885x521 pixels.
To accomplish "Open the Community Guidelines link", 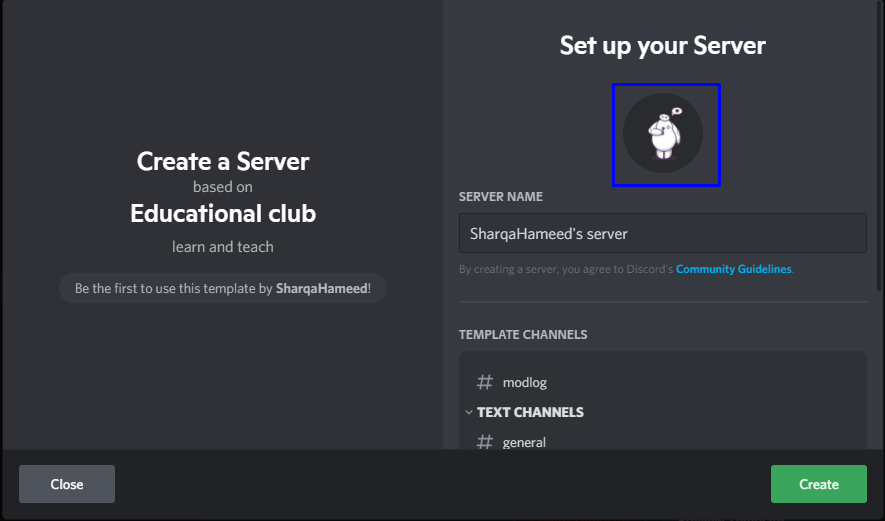I will 733,269.
